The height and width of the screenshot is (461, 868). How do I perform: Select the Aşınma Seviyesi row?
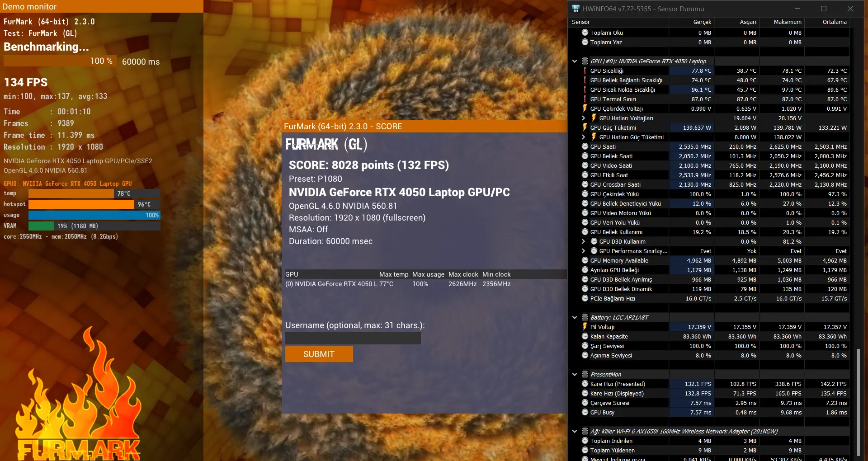click(709, 356)
